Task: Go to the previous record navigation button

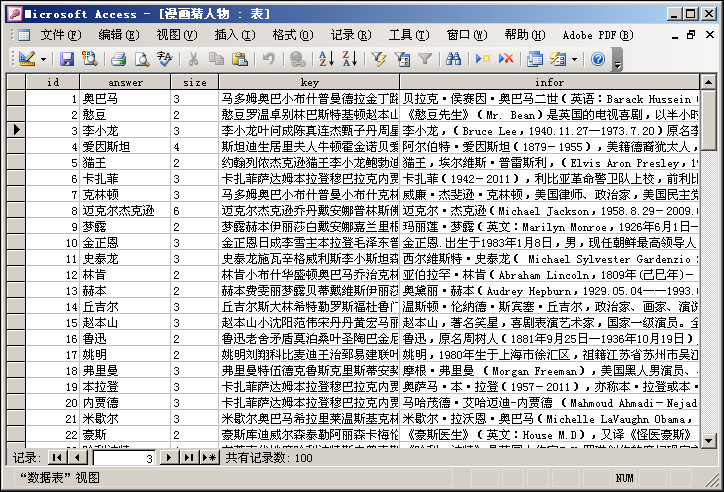Action: (x=77, y=457)
